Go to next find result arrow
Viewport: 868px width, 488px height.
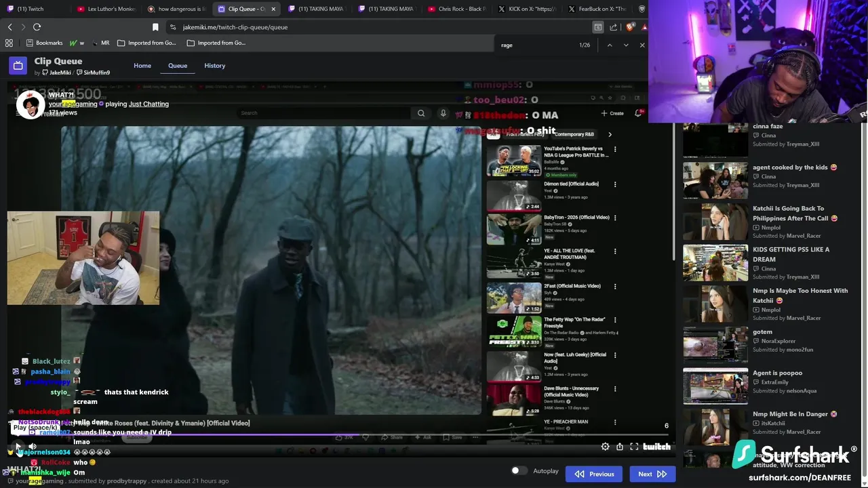626,45
